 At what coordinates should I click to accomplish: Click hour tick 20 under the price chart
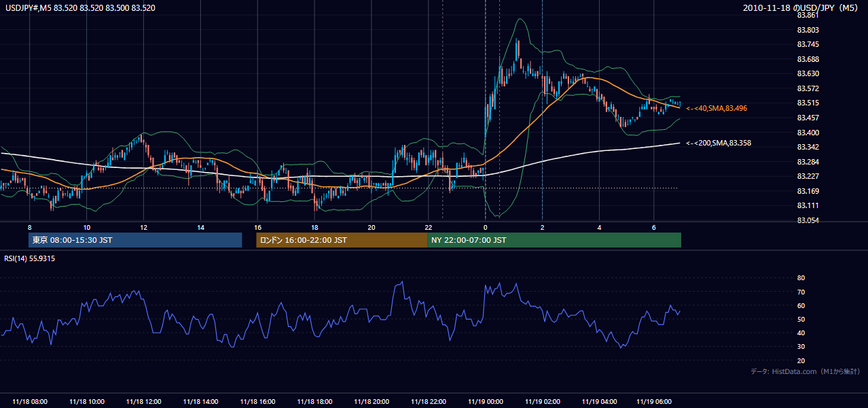pyautogui.click(x=372, y=227)
